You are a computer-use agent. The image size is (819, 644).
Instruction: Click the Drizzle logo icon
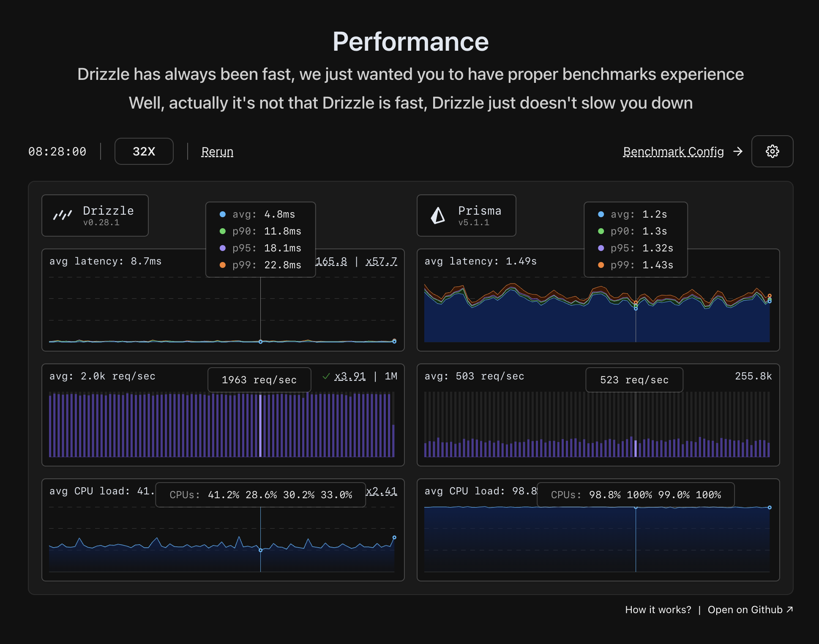[63, 215]
